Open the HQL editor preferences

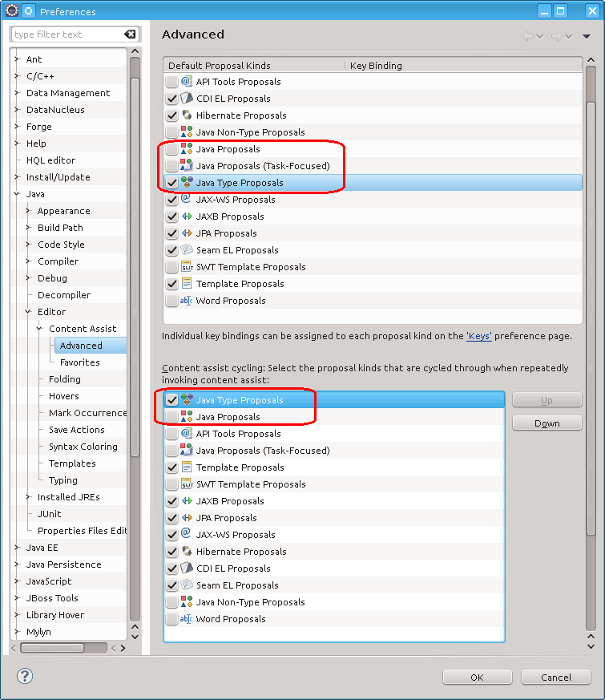click(x=50, y=160)
